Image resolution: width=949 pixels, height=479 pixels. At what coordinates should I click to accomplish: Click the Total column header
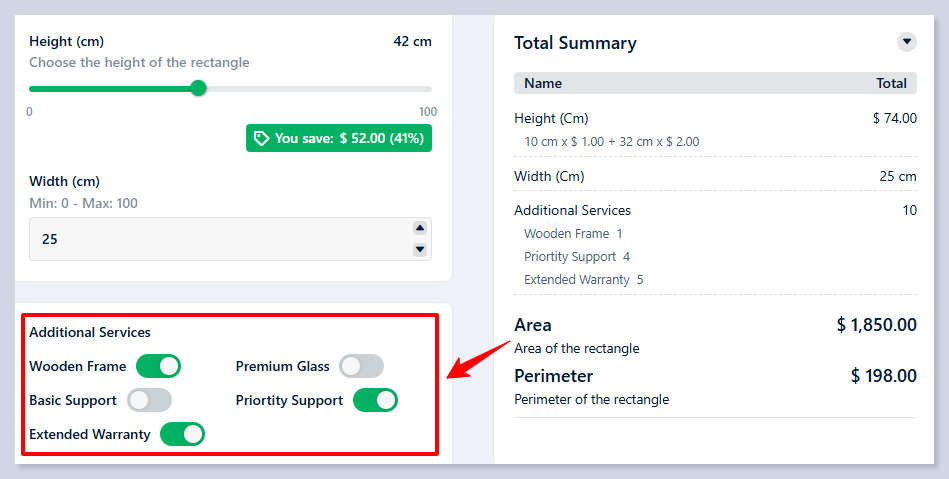click(x=891, y=83)
